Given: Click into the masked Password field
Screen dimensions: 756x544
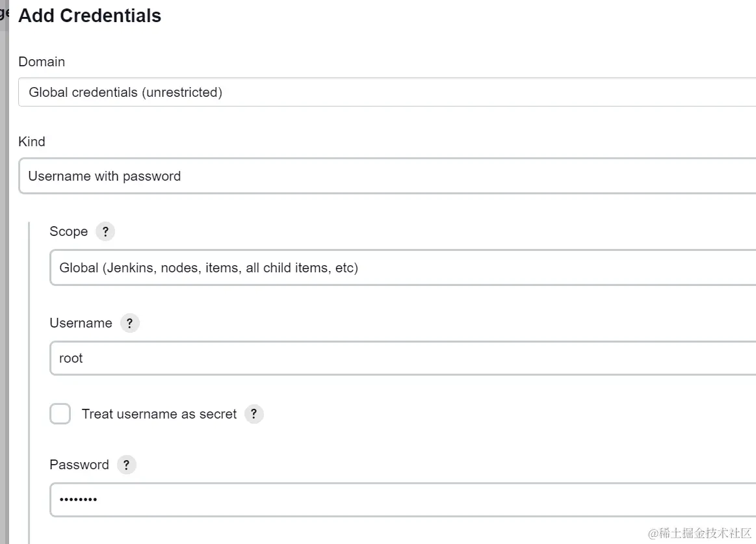Looking at the screenshot, I should (402, 500).
